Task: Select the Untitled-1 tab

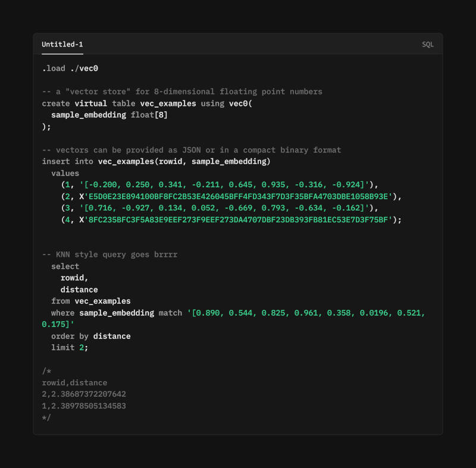Action: point(62,45)
